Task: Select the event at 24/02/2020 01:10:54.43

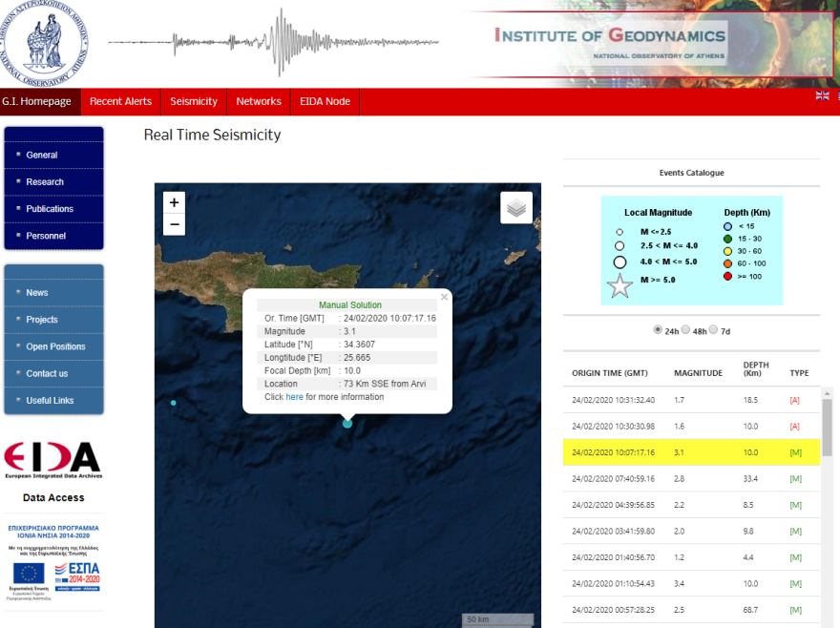Action: click(x=692, y=583)
